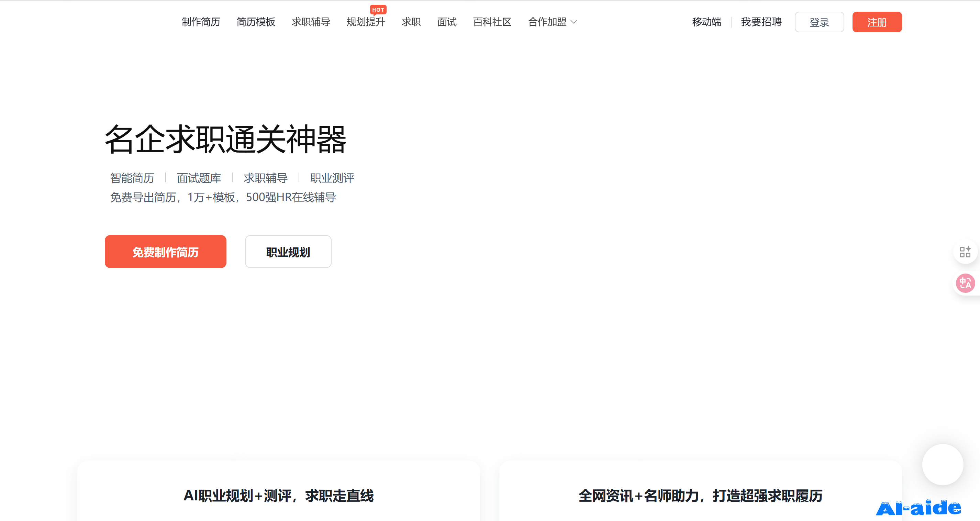This screenshot has width=980, height=521.
Task: Open the 面试 section in the navbar
Action: pos(446,22)
